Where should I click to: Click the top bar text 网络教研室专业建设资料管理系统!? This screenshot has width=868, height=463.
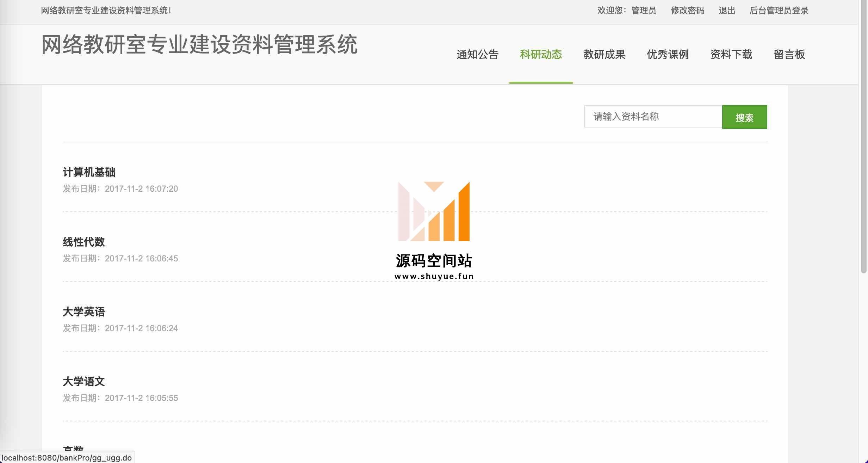click(x=106, y=11)
